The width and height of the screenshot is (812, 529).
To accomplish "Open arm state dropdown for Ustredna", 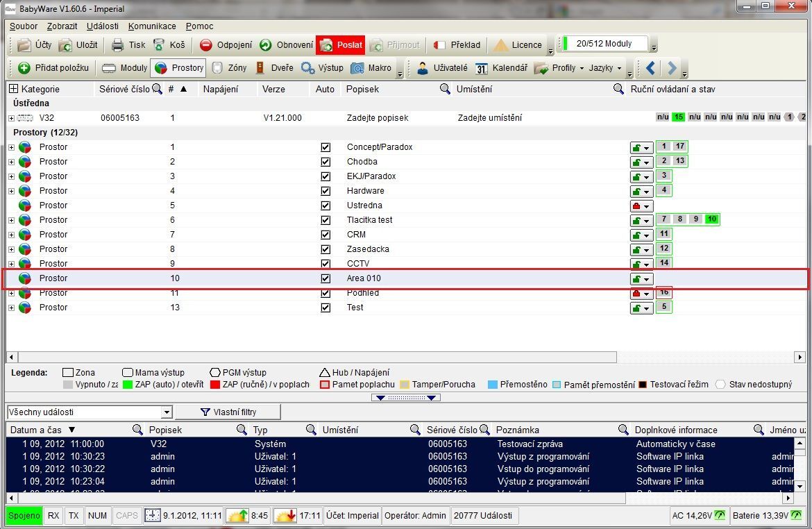I will point(641,206).
